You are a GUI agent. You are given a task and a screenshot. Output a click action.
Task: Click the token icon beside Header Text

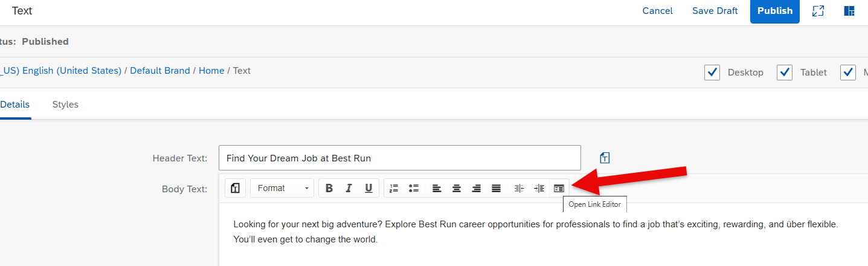[x=605, y=158]
